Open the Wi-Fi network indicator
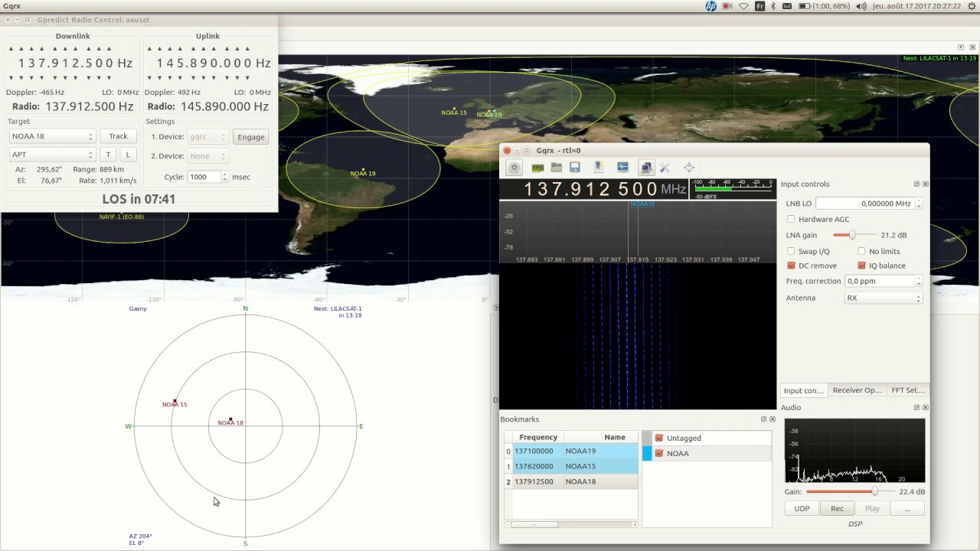 point(743,6)
